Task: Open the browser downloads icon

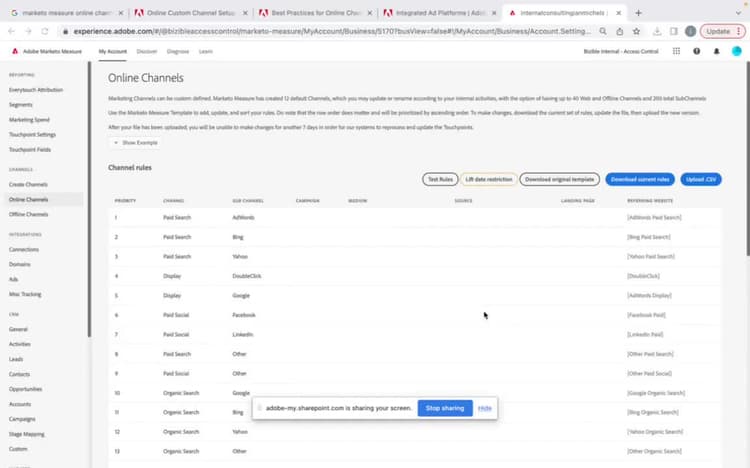Action: point(657,31)
